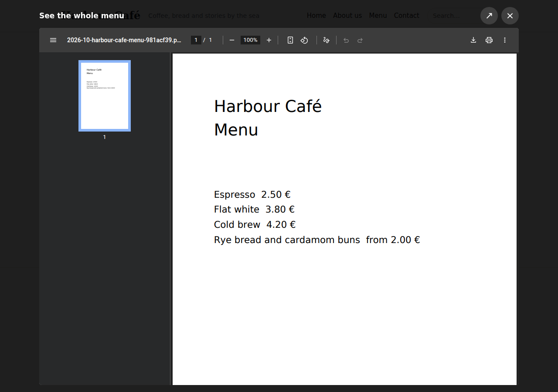Select the page 1 thumbnail
Screen dimensions: 558x392
point(105,96)
